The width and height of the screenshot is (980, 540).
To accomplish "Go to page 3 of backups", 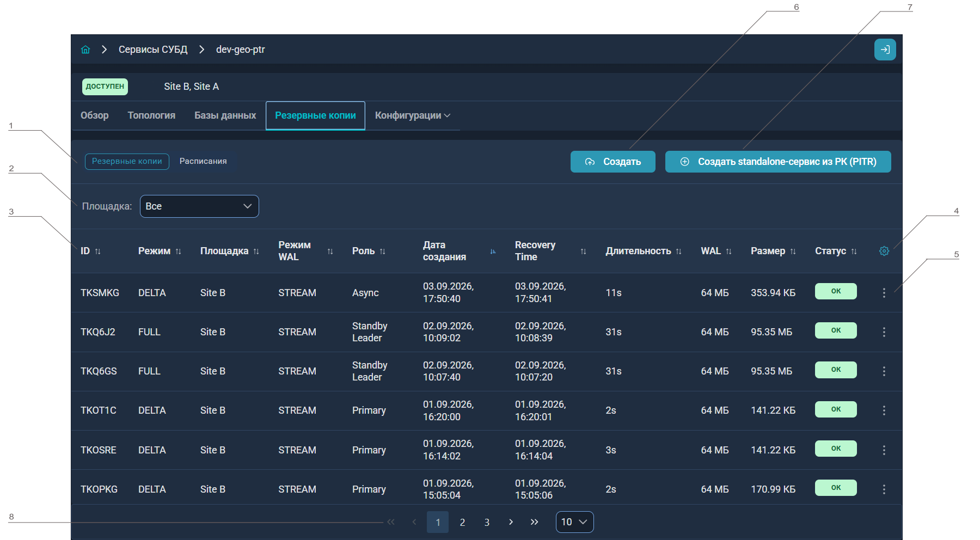I will tap(487, 522).
